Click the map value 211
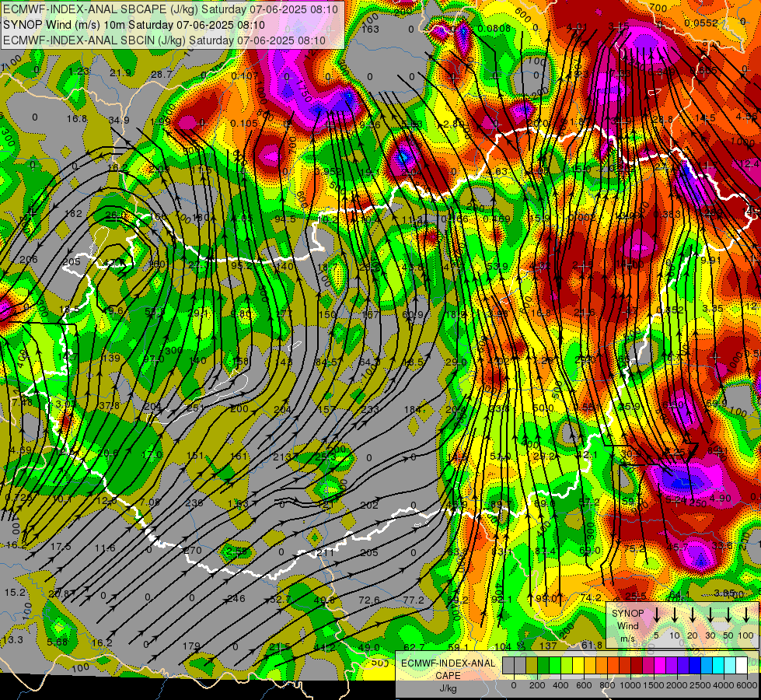761x700 pixels. (325, 553)
